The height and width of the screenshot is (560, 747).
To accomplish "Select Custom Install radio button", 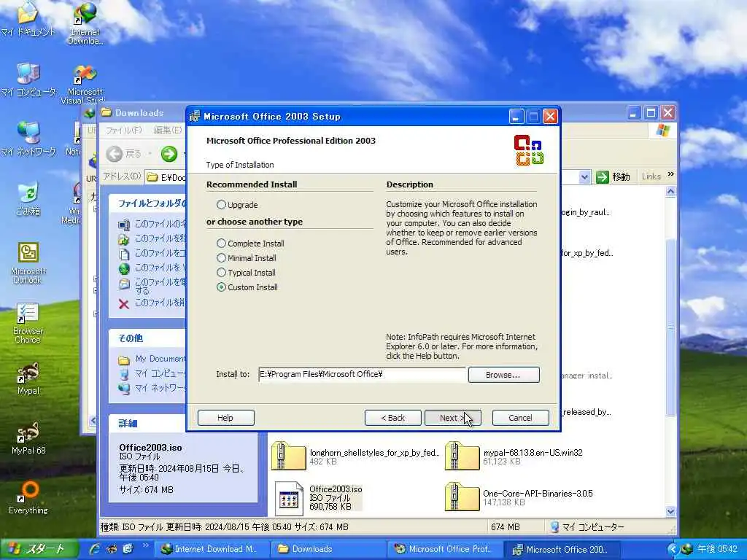I will pyautogui.click(x=221, y=287).
